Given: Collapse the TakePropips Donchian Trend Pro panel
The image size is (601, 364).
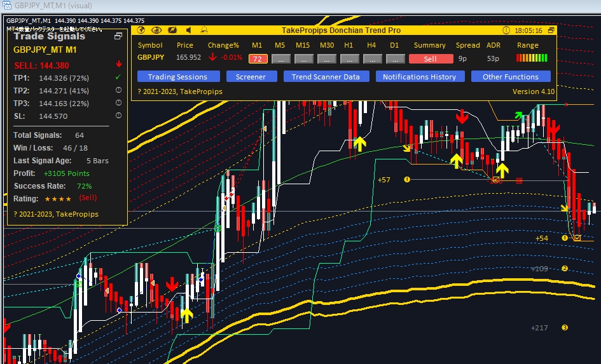Looking at the screenshot, I should coord(551,30).
